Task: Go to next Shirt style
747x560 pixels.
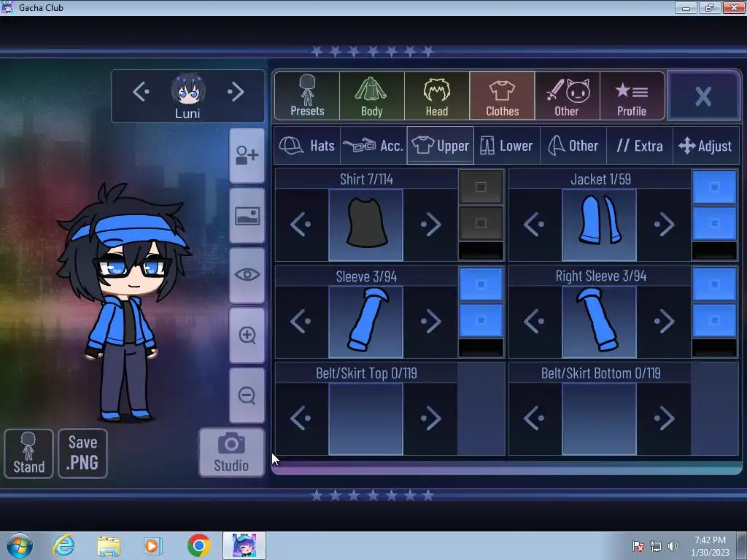Action: [430, 225]
